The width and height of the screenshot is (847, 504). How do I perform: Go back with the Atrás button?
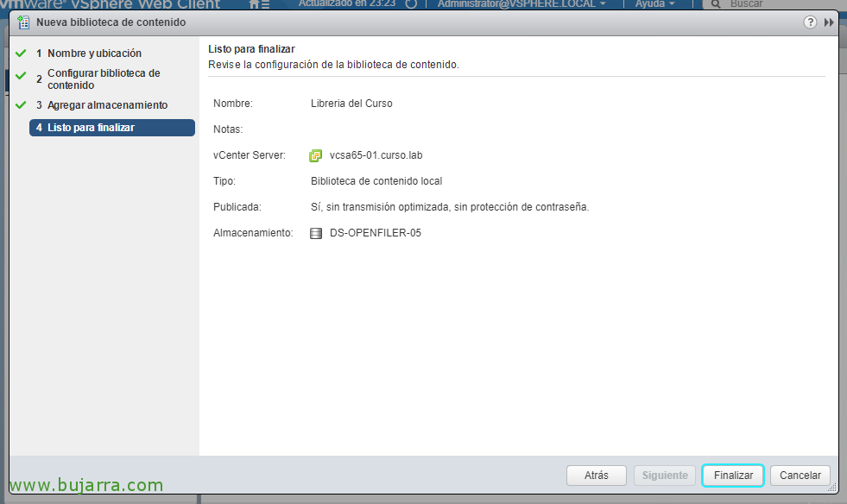coord(597,476)
